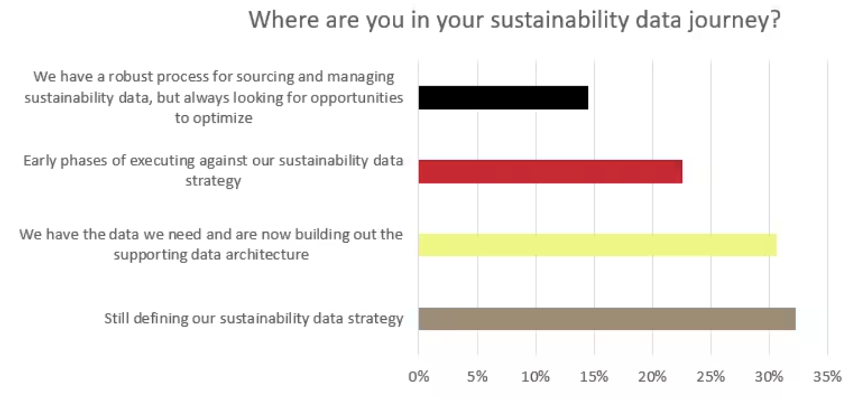
Task: Click the 'Still defining our sustainability data strategy' label
Action: pos(253,319)
